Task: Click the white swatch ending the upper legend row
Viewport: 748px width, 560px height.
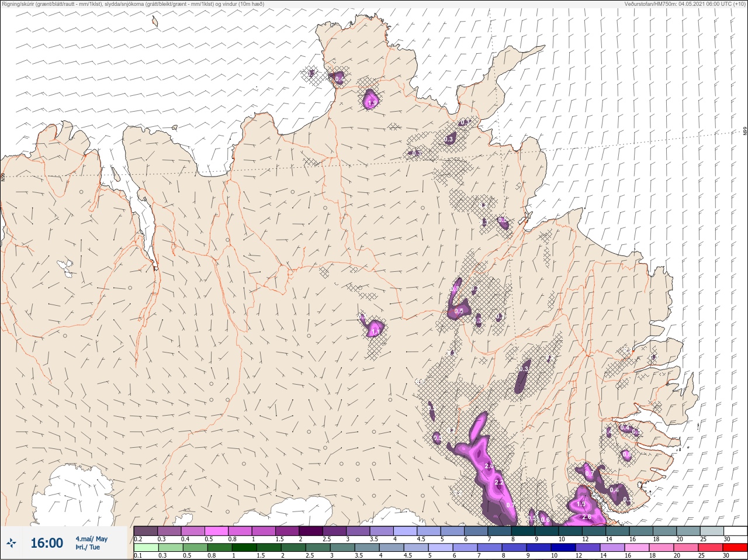Action: [735, 531]
